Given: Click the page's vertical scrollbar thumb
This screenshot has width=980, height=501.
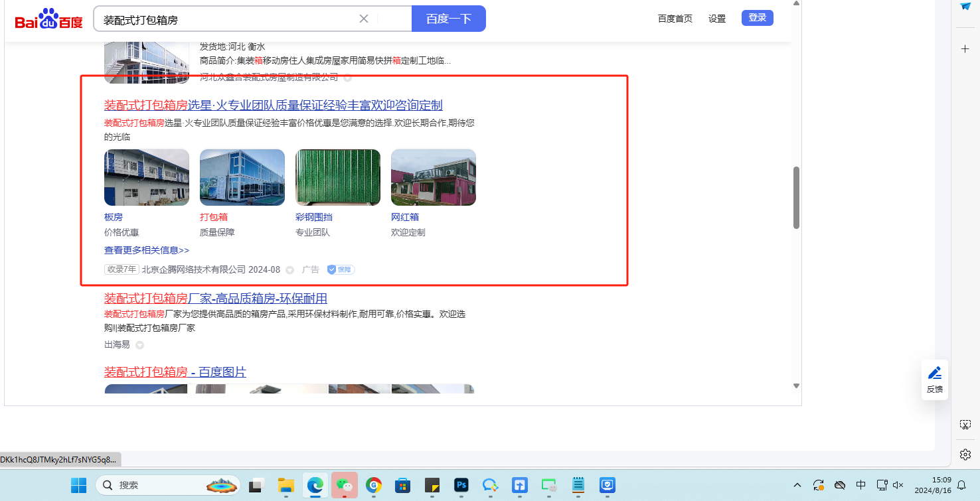Looking at the screenshot, I should point(796,198).
